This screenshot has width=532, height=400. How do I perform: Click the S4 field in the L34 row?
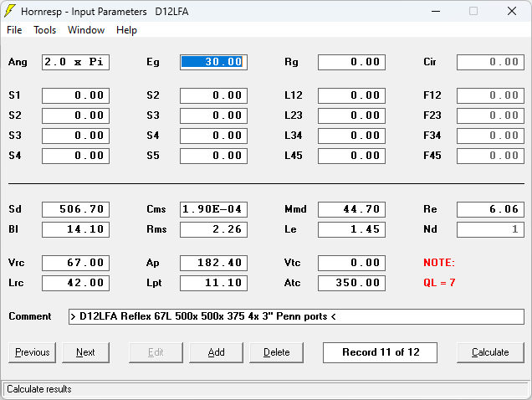[214, 136]
